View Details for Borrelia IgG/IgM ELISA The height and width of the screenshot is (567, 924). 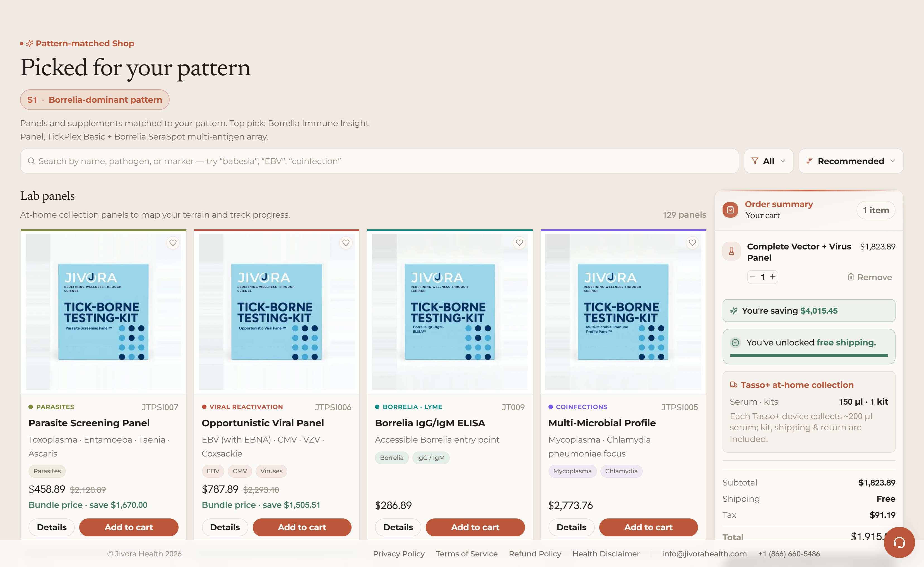(398, 527)
